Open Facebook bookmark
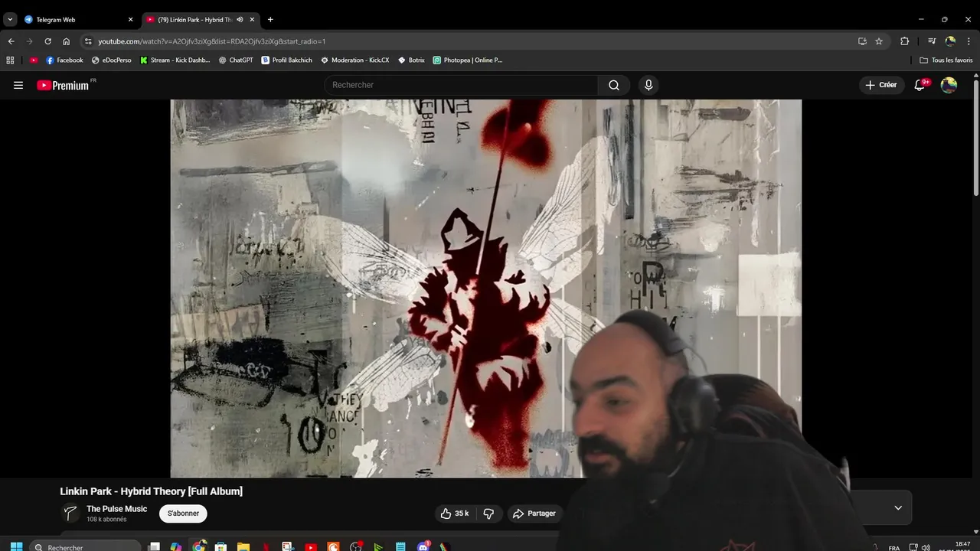The image size is (980, 551). tap(64, 60)
